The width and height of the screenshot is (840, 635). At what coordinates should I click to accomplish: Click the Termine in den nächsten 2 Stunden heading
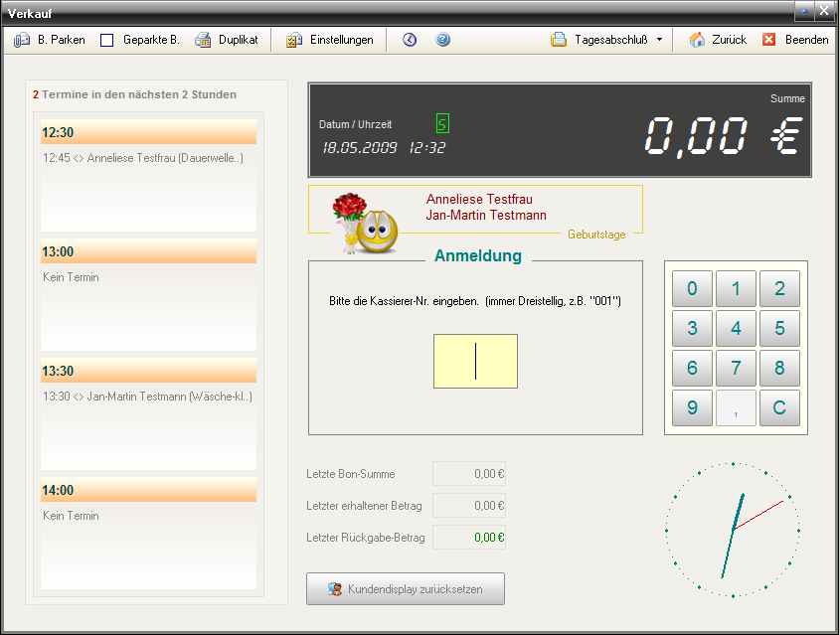(134, 94)
